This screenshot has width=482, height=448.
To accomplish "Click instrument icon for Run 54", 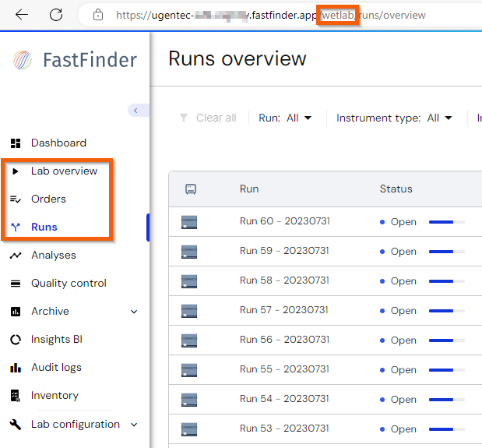I will coord(189,400).
